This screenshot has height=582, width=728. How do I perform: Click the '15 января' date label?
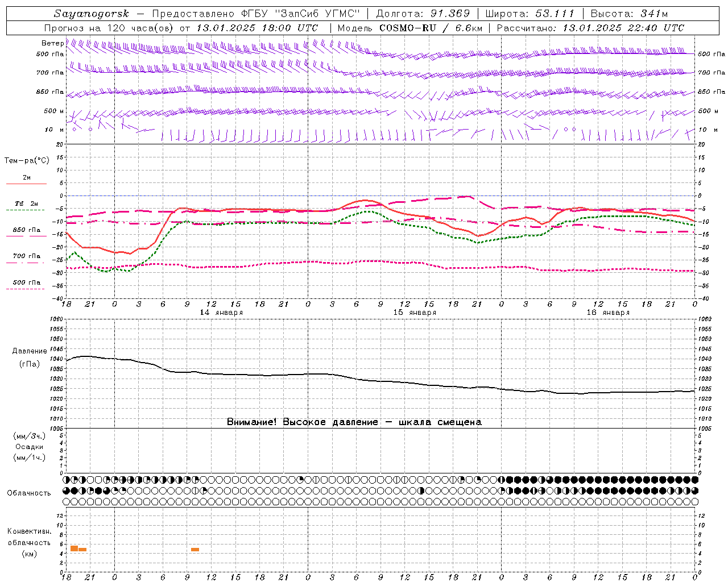415,313
